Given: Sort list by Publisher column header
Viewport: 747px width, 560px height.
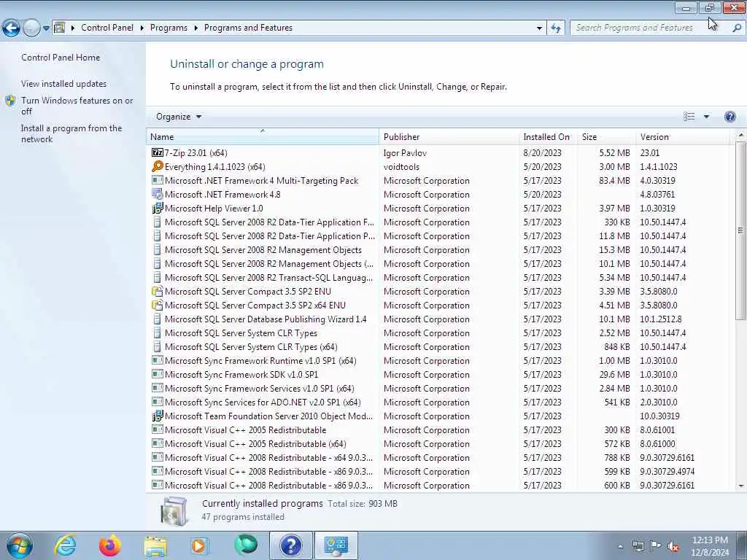Looking at the screenshot, I should [449, 136].
